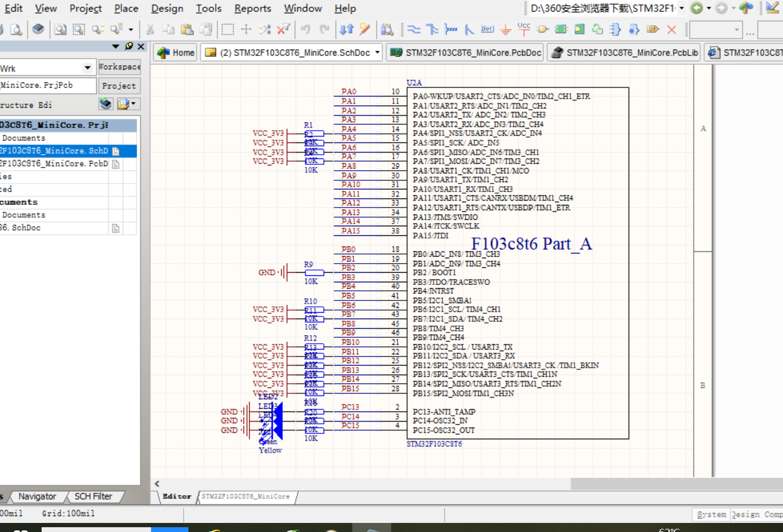Open the empty toolbar combo box dropdown
Screen dimensions: 783x532
click(737, 29)
